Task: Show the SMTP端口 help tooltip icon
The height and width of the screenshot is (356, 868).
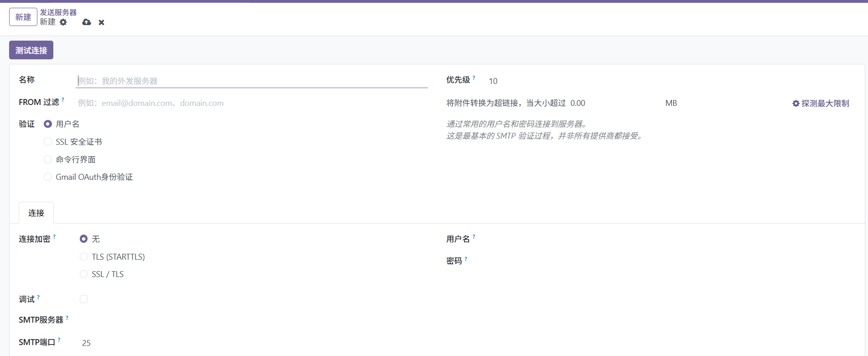Action: click(x=59, y=340)
